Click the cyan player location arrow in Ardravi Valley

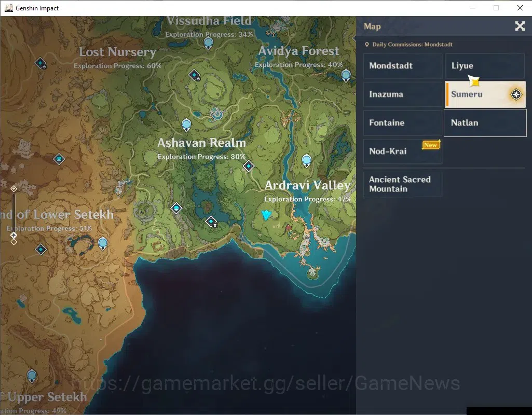(266, 215)
